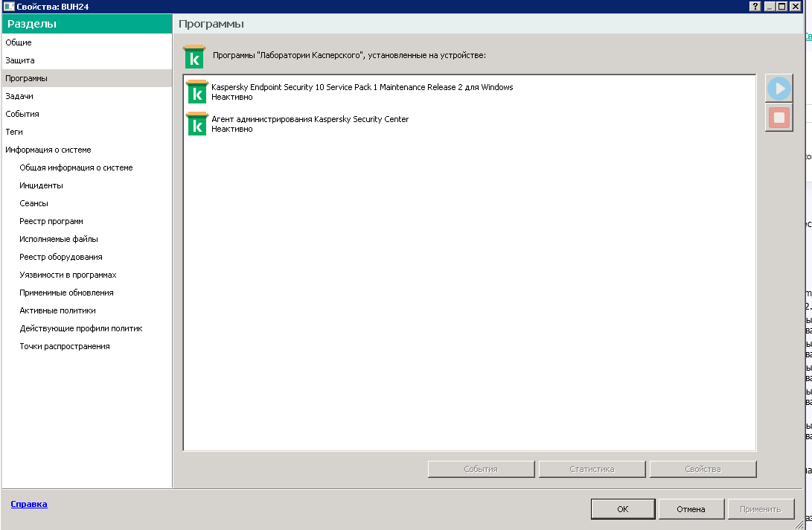Click the Kaspersky logo beside the programs header
This screenshot has height=530, width=812.
[194, 57]
